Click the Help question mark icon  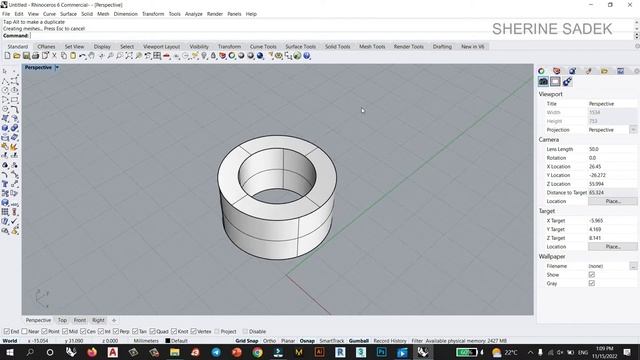(307, 56)
